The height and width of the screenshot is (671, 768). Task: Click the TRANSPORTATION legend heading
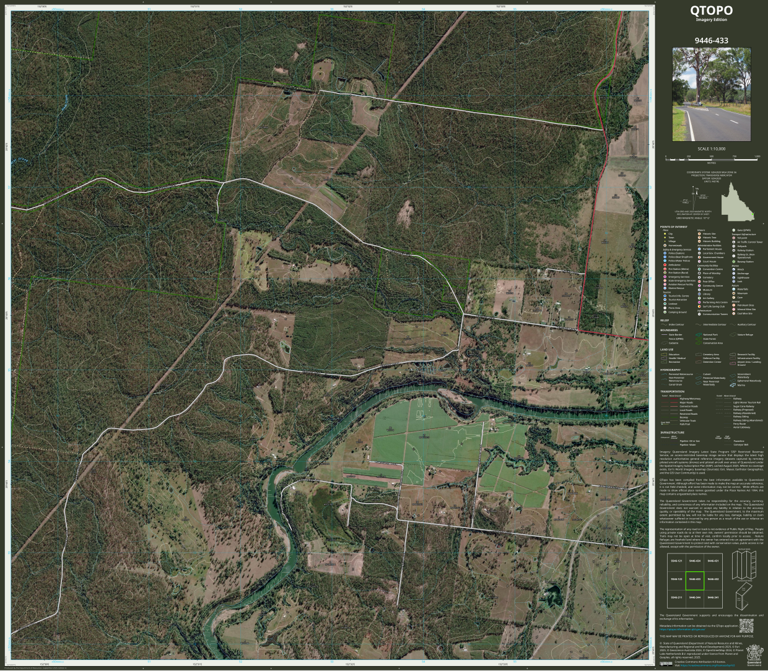[672, 391]
